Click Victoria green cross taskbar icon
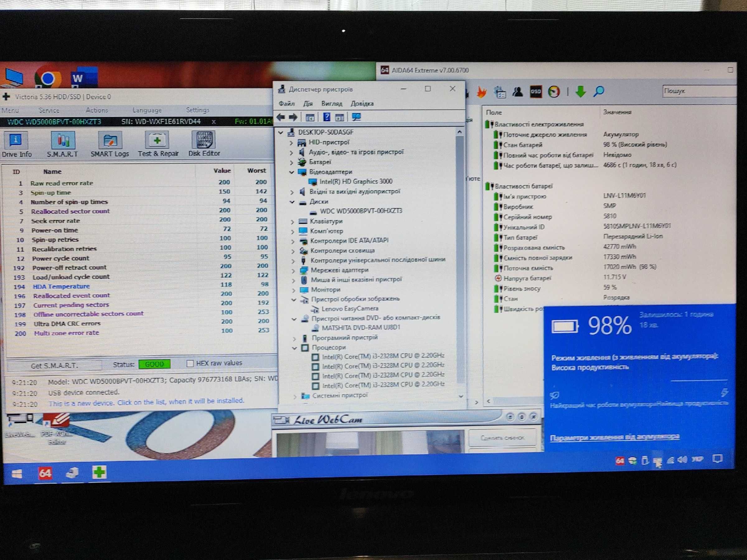Viewport: 747px width, 560px height. click(x=99, y=472)
